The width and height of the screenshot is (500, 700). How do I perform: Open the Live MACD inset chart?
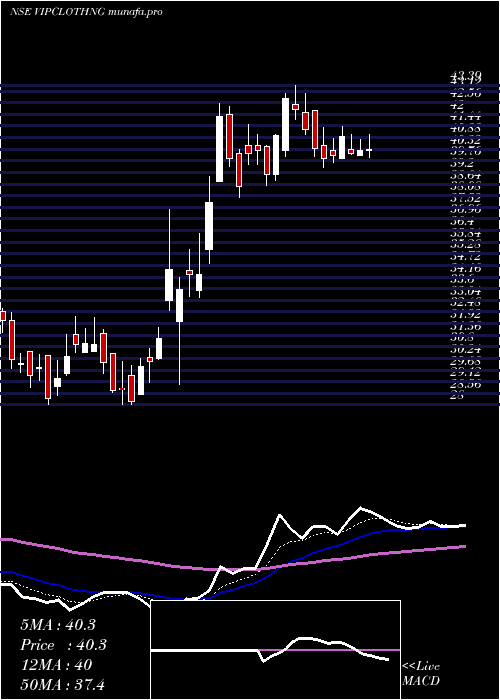(276, 650)
